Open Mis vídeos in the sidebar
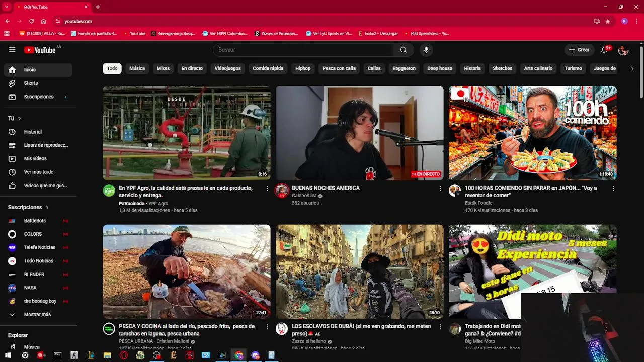This screenshot has width=644, height=362. pos(38,158)
